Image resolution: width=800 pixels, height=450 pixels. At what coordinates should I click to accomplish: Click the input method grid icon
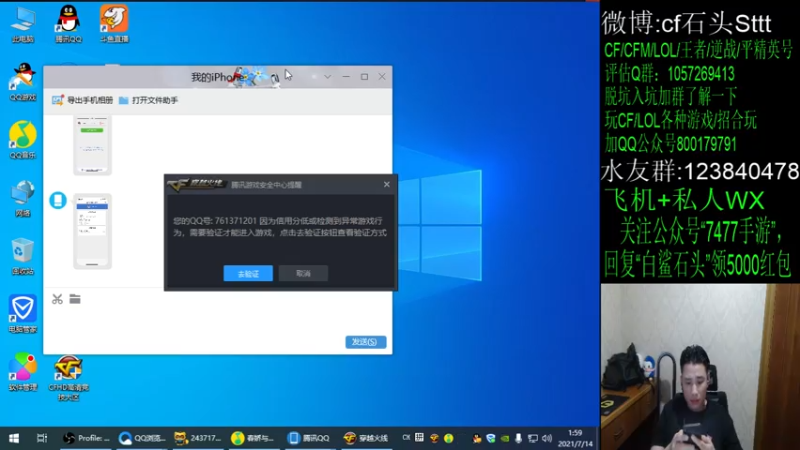(419, 437)
